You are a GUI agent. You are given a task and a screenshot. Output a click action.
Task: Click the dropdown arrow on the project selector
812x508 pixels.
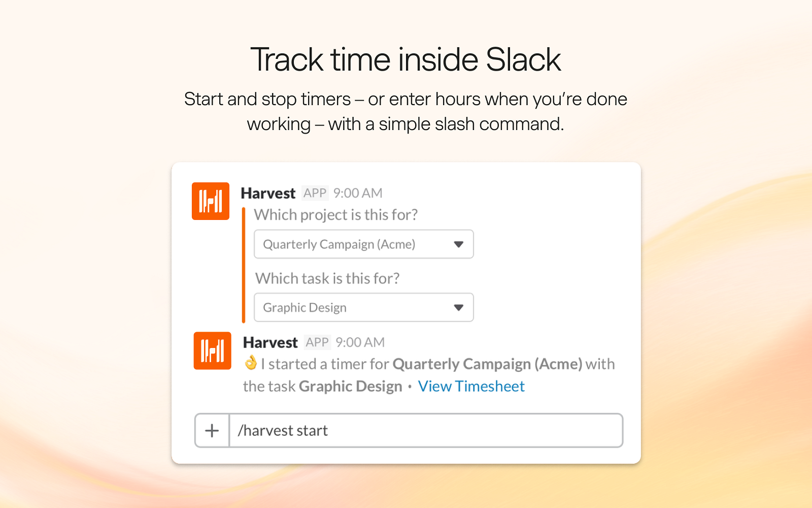point(458,244)
